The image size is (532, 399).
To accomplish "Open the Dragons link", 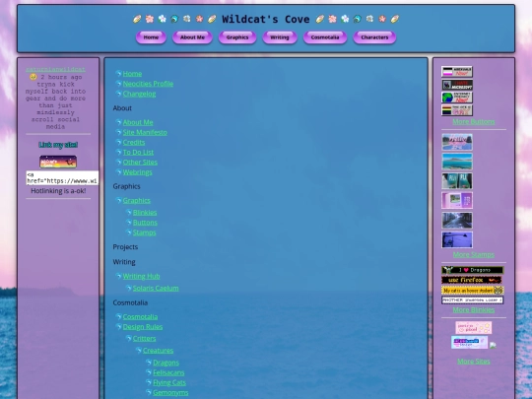I will [166, 363].
